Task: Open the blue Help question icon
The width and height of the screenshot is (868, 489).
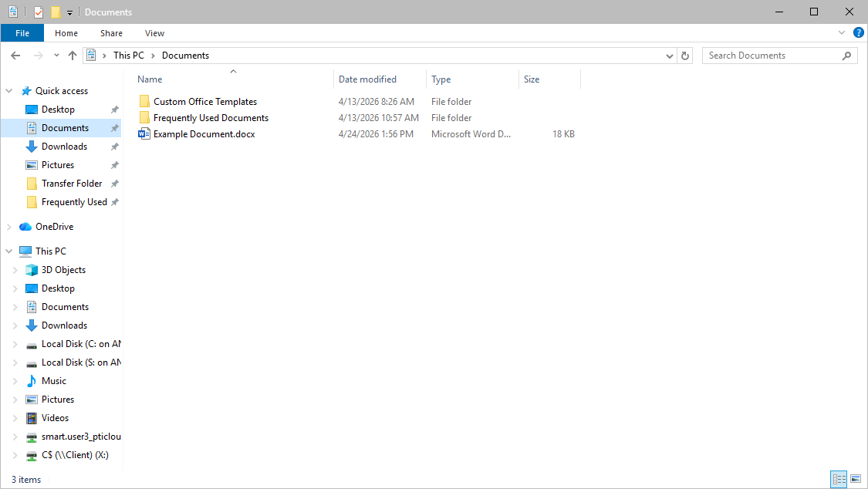Action: (859, 32)
